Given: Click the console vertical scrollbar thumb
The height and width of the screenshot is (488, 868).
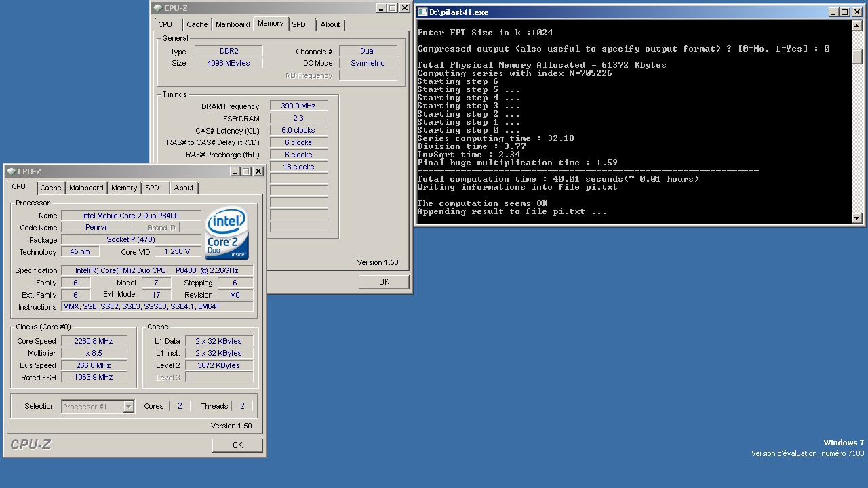Looking at the screenshot, I should point(857,58).
